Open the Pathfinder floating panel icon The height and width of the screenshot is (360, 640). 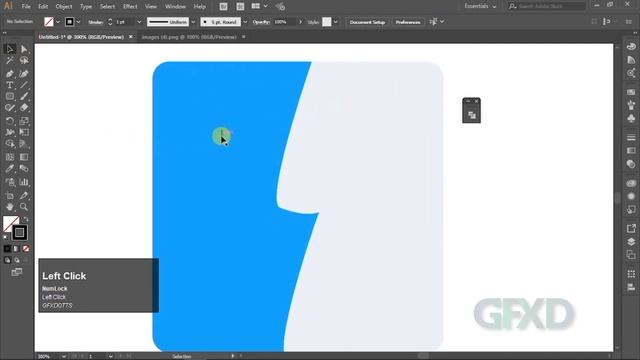pos(472,115)
